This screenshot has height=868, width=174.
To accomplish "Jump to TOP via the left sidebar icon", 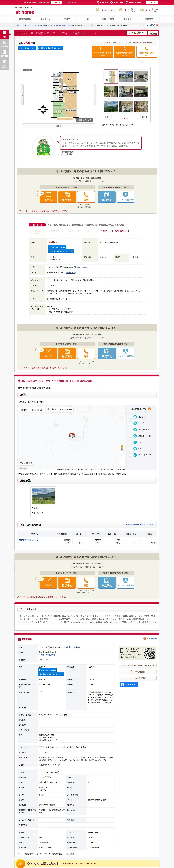I will point(4,34).
